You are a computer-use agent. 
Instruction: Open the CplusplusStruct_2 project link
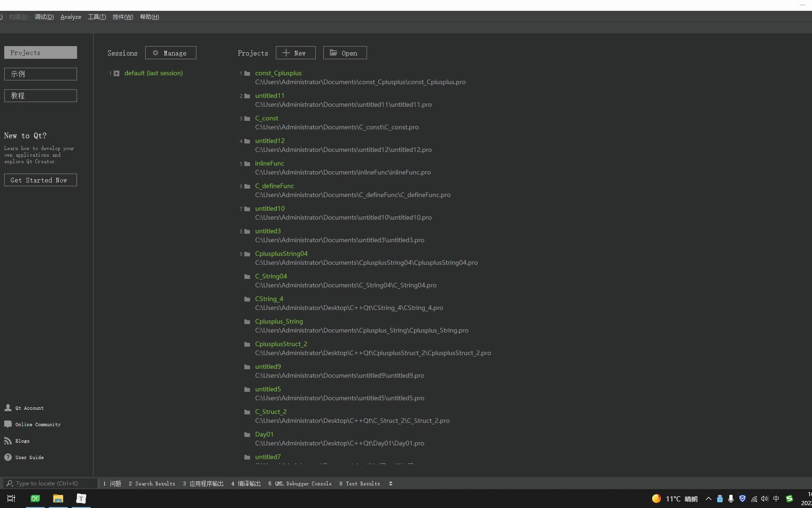tap(281, 344)
